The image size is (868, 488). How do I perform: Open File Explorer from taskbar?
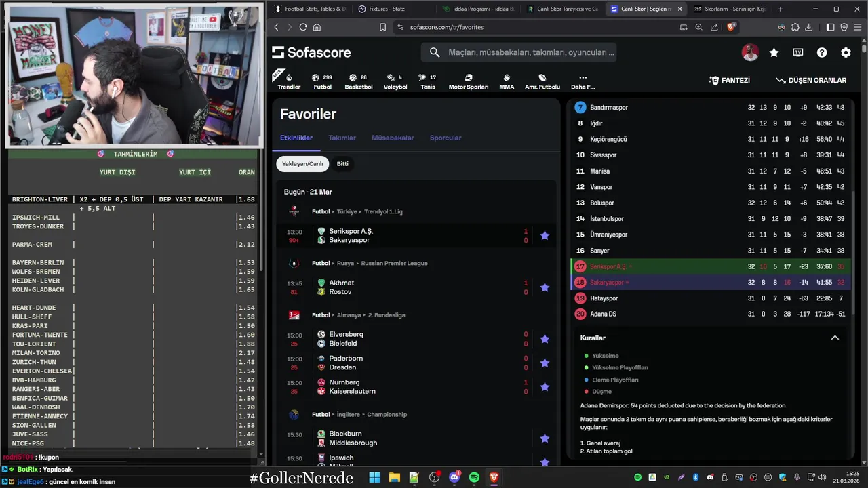[x=394, y=478]
